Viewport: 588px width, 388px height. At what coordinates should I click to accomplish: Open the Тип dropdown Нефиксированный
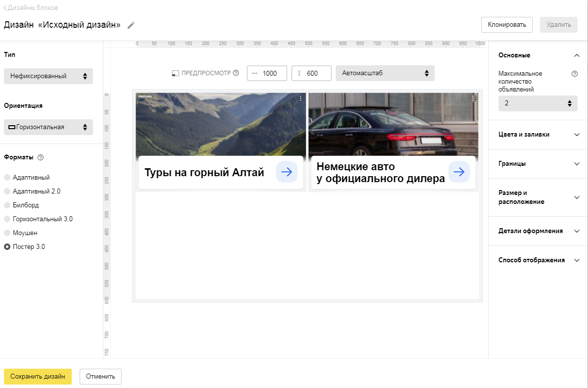pyautogui.click(x=48, y=76)
